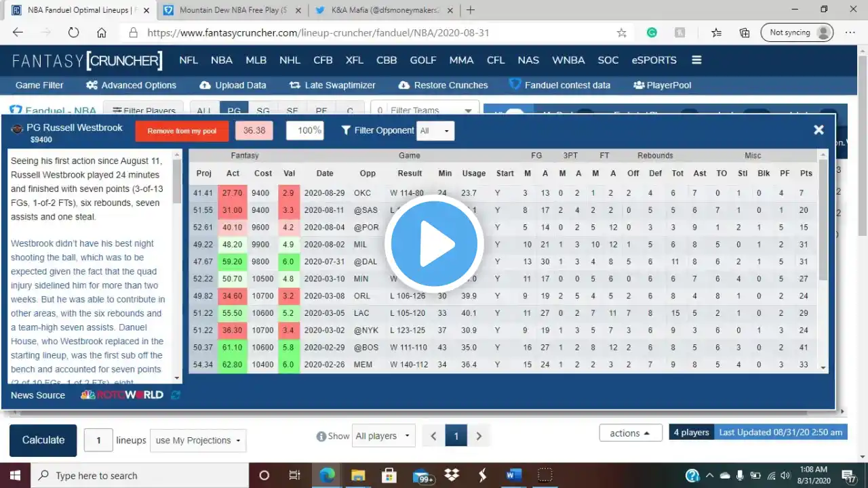
Task: Open the PlayerPool link
Action: coord(662,85)
